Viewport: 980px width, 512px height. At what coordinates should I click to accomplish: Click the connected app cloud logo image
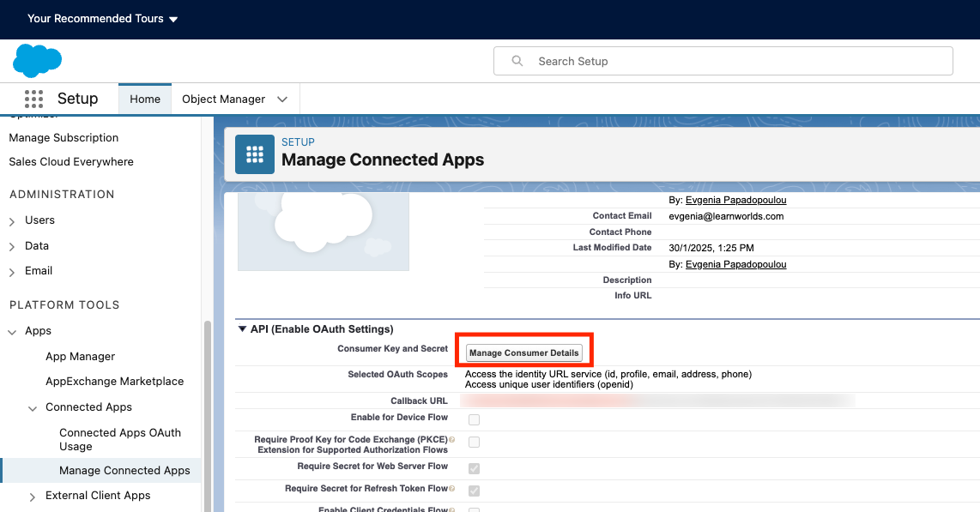324,232
